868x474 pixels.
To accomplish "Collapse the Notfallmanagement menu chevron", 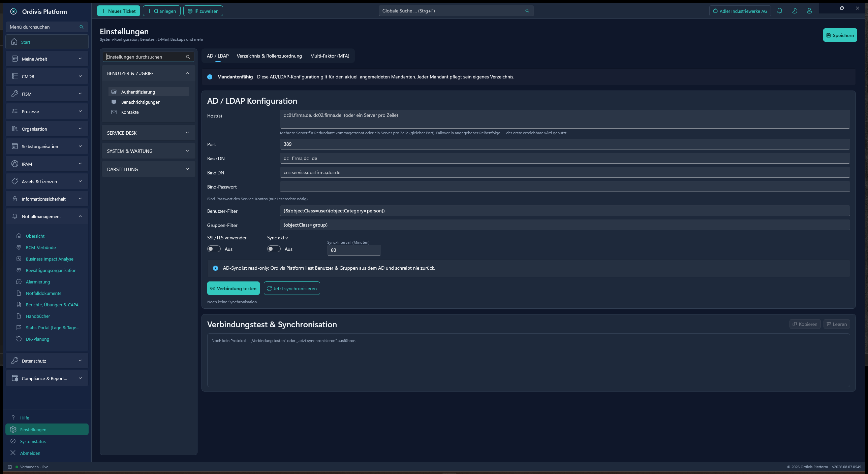I will pos(80,216).
